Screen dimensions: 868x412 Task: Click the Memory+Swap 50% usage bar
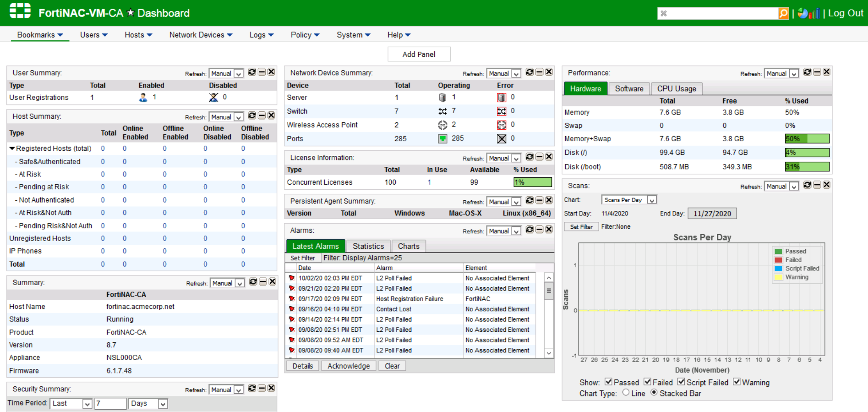(807, 139)
